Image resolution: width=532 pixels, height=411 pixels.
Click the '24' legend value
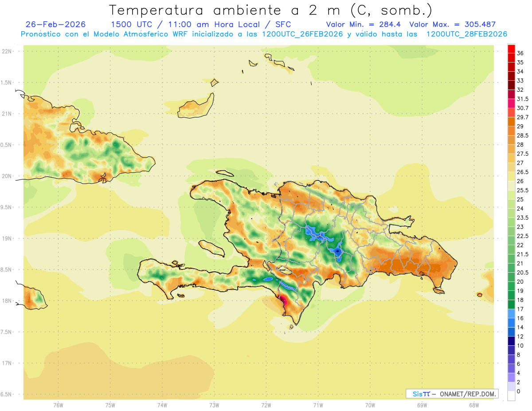[520, 208]
